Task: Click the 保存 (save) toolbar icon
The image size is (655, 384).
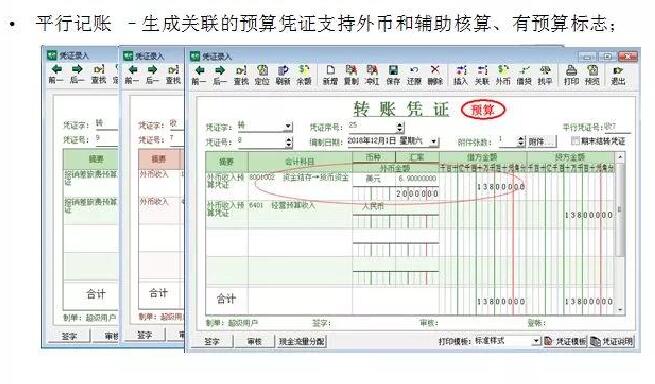Action: pos(393,75)
